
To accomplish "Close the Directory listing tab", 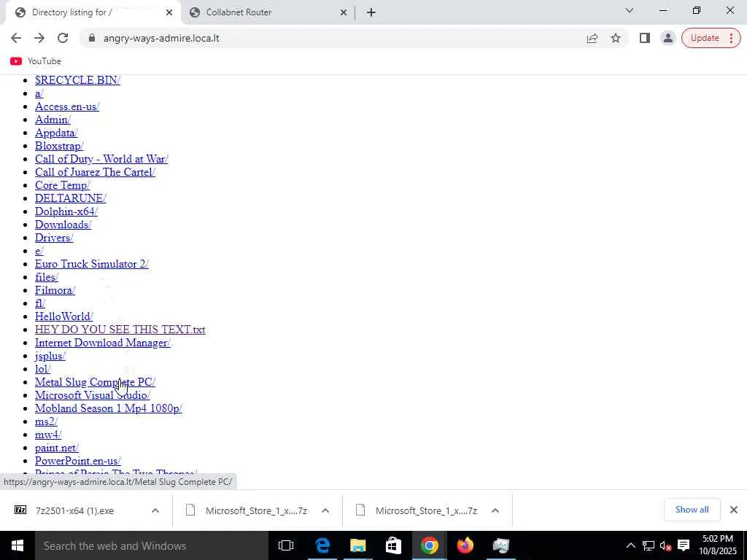I will (x=169, y=12).
